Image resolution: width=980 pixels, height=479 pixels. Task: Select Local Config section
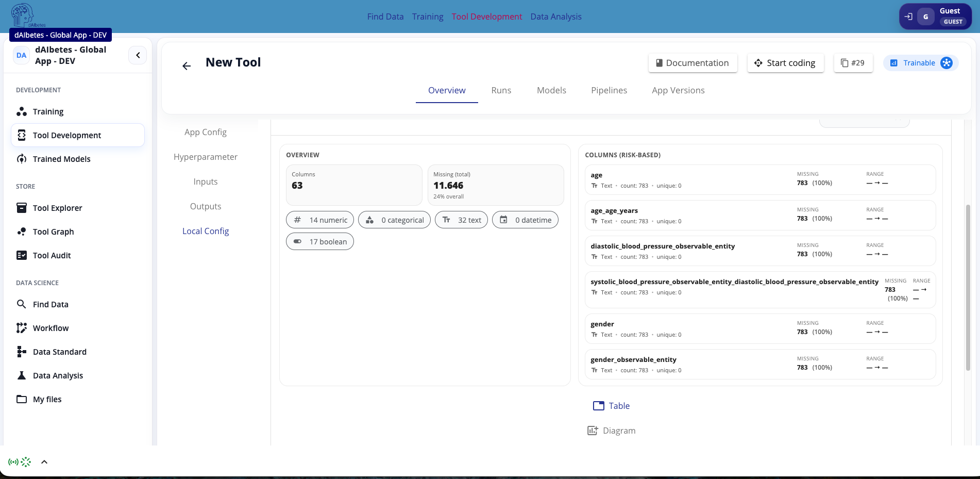tap(206, 231)
